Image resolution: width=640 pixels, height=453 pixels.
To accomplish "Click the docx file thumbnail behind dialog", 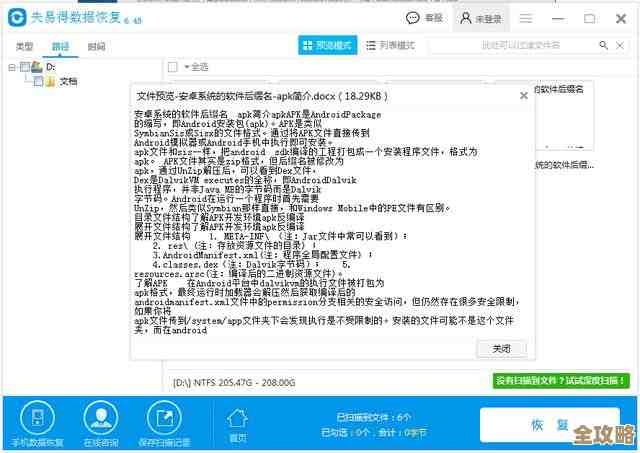I will click(x=564, y=116).
